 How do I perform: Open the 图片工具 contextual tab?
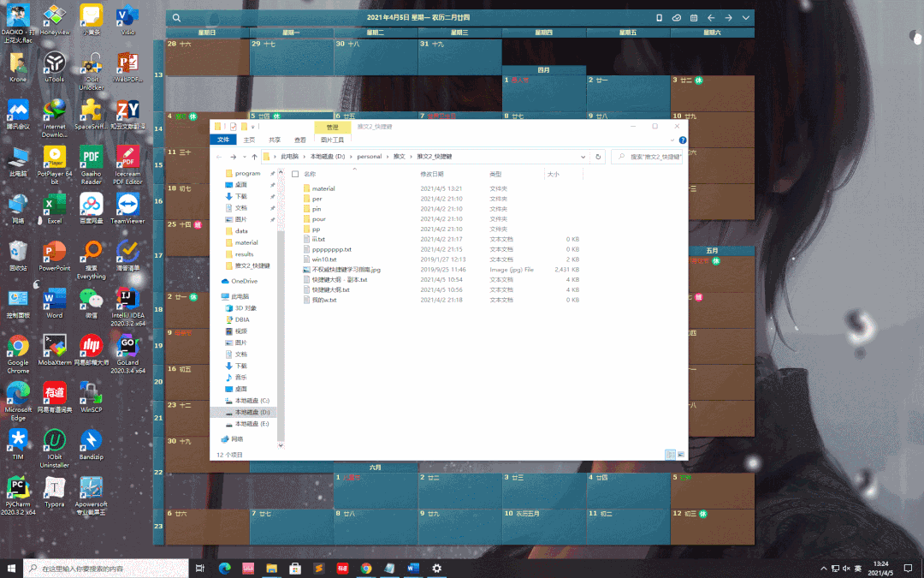click(333, 139)
